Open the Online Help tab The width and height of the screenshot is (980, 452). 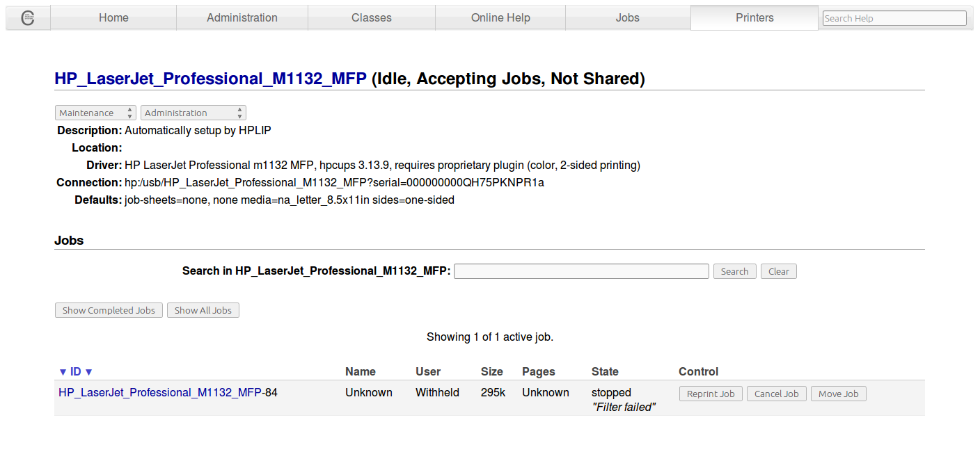coord(500,18)
